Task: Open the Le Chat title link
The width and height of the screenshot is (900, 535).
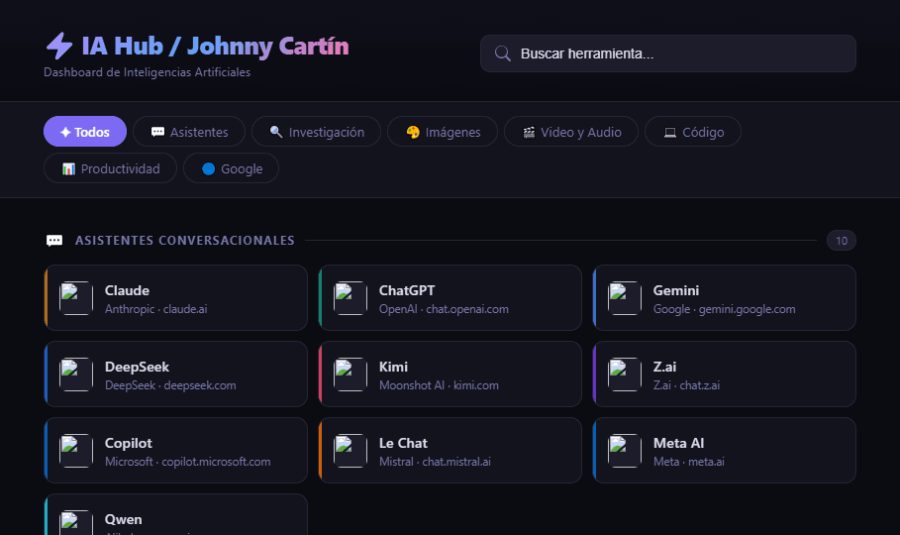Action: 404,443
